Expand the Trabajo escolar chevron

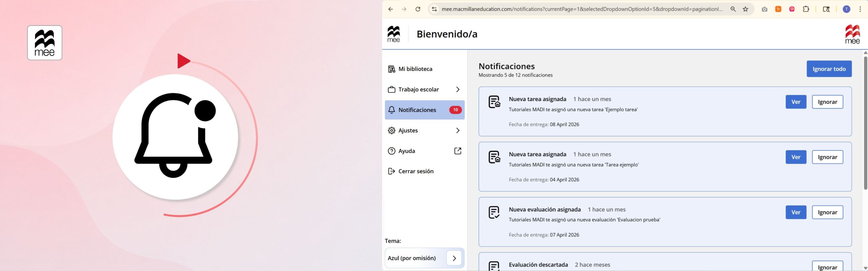coord(458,89)
